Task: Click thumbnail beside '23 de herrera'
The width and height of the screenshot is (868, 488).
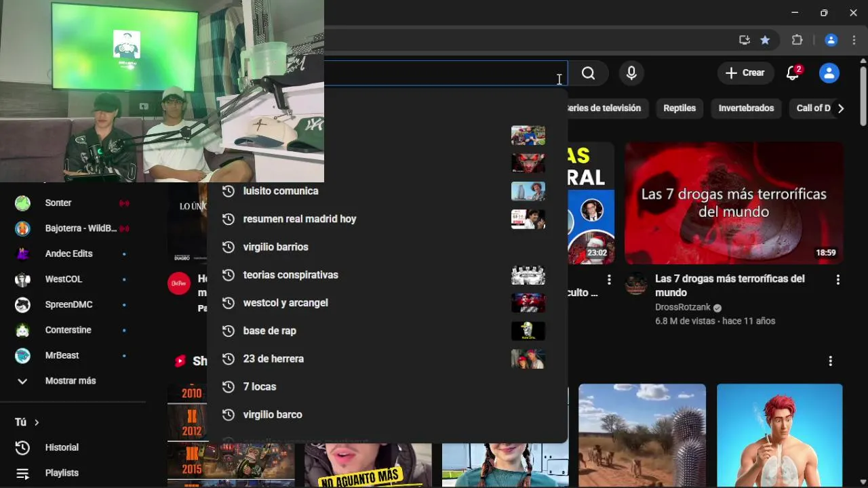Action: 528,359
